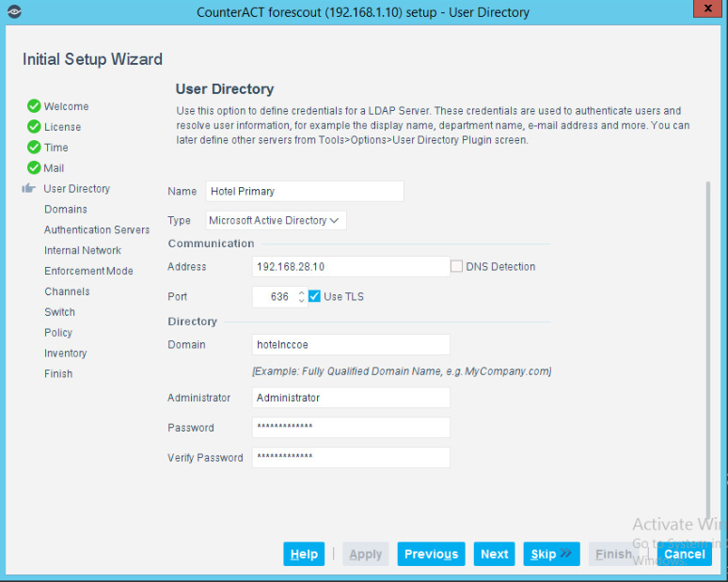The width and height of the screenshot is (728, 582).
Task: Click the Finish button at the bottom
Action: 613,554
